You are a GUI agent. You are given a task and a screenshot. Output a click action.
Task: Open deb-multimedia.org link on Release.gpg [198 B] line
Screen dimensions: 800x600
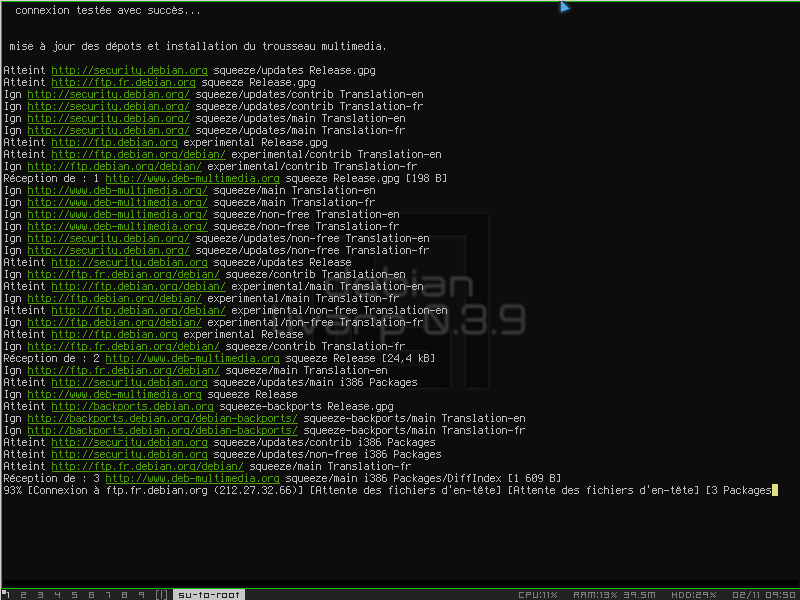click(x=192, y=178)
